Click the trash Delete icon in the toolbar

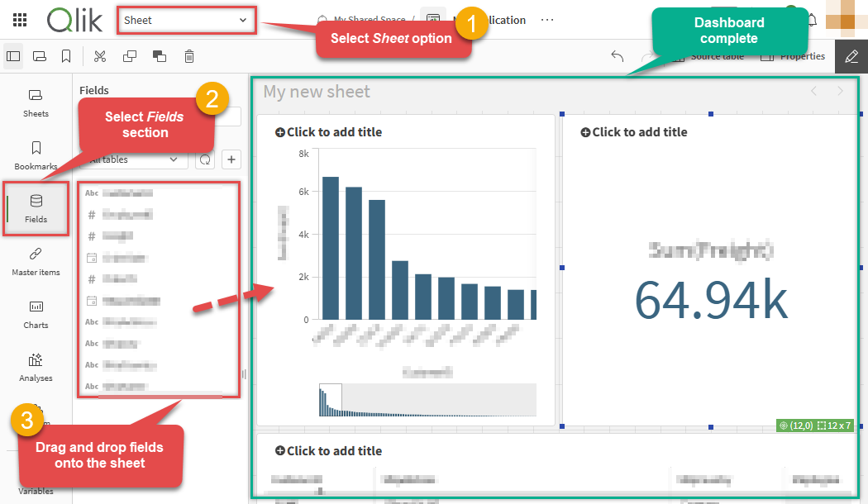(188, 55)
